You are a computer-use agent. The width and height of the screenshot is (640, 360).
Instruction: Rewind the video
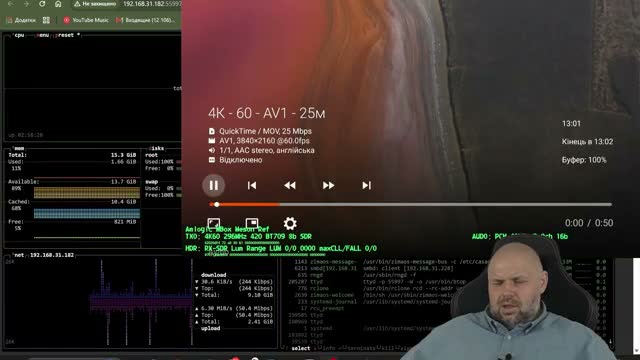[x=290, y=185]
